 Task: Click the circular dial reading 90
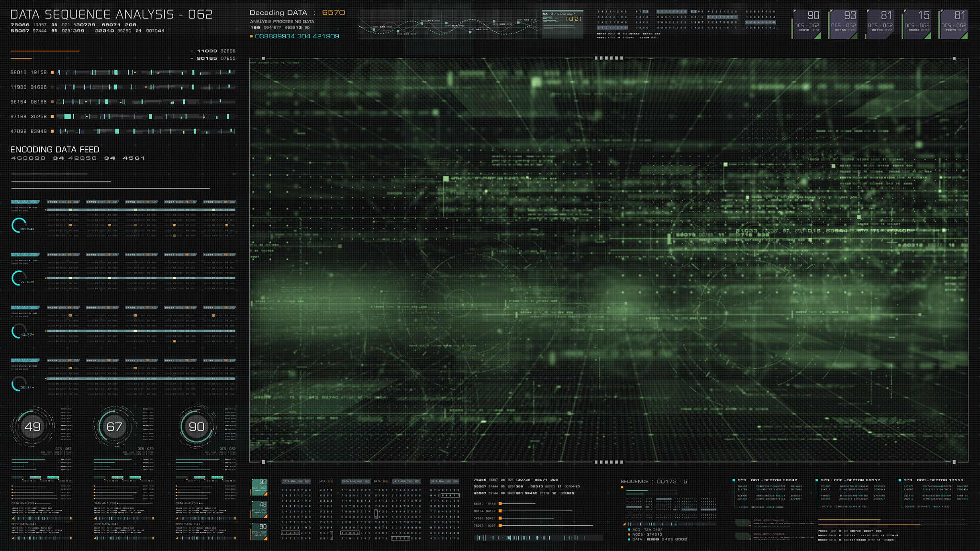tap(196, 427)
